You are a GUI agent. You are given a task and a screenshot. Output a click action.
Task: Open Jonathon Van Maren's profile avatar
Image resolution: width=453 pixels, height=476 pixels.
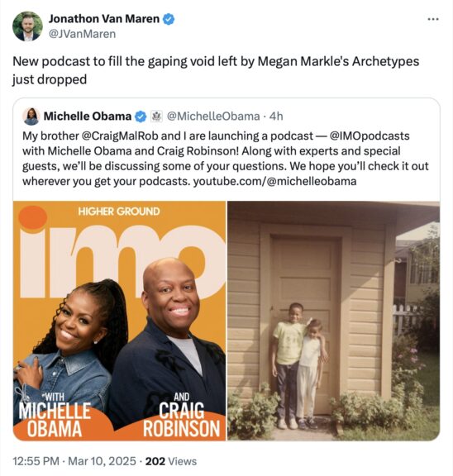(x=27, y=26)
